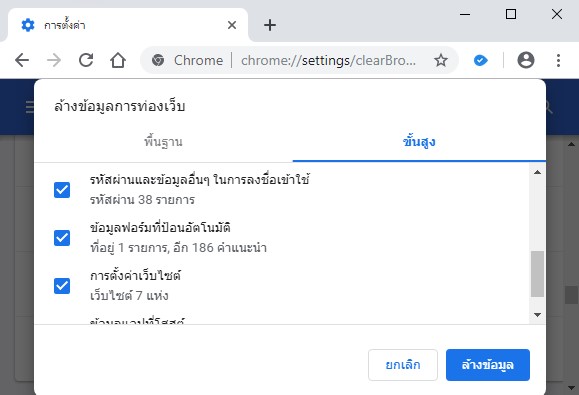Switch to the พื้นฐาน (Basic) tab
579x395 pixels.
[x=163, y=142]
